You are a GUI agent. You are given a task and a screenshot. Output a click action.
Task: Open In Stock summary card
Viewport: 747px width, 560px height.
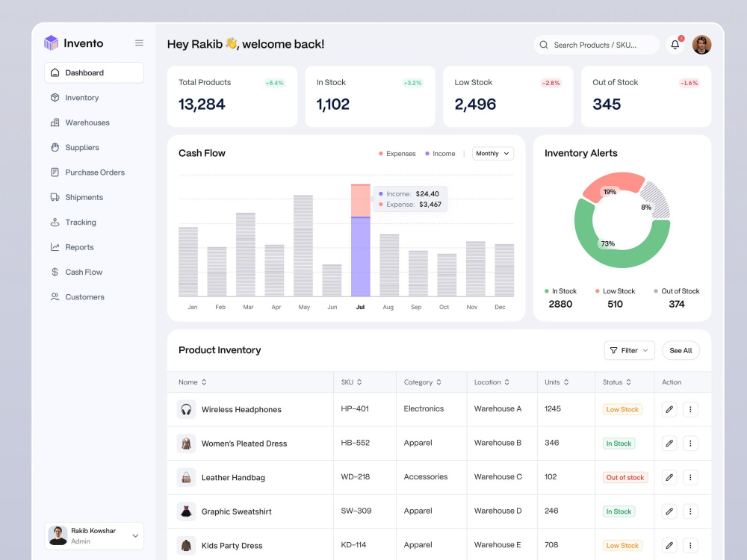pyautogui.click(x=371, y=96)
